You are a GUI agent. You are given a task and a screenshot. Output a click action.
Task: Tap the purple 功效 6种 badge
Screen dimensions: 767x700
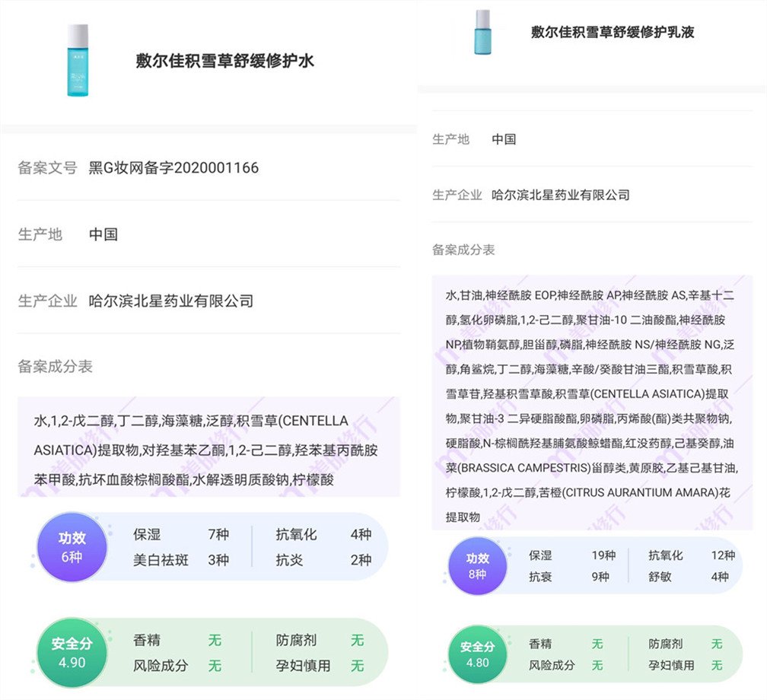72,547
